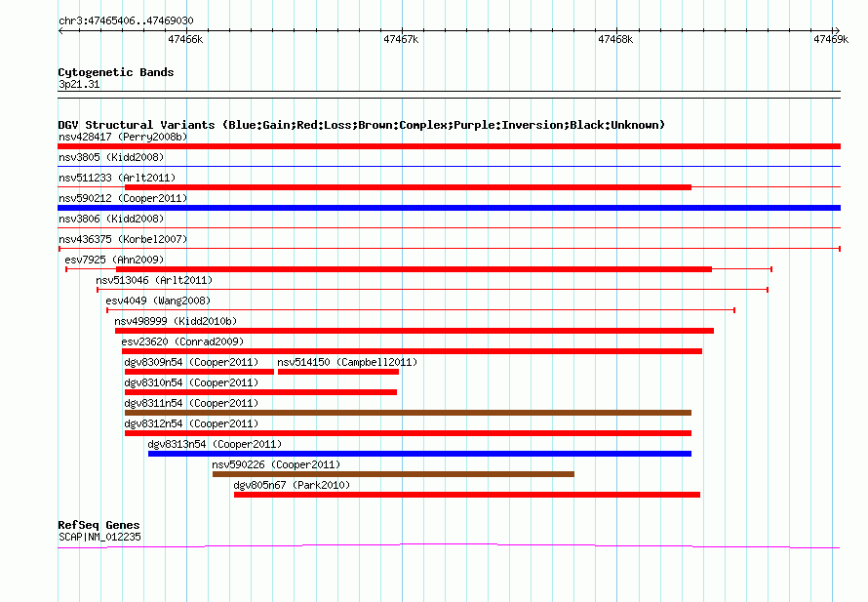Select the nsv428417 red loss bar
Viewport: 868px width, 602px height.
pyautogui.click(x=449, y=146)
